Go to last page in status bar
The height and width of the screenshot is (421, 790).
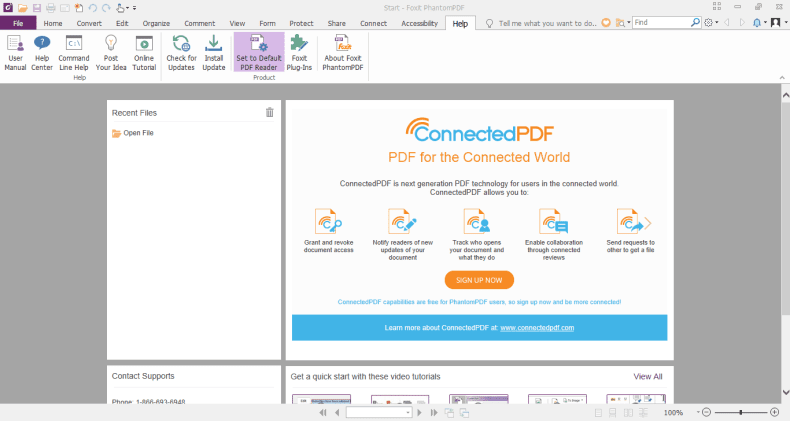pyautogui.click(x=434, y=412)
